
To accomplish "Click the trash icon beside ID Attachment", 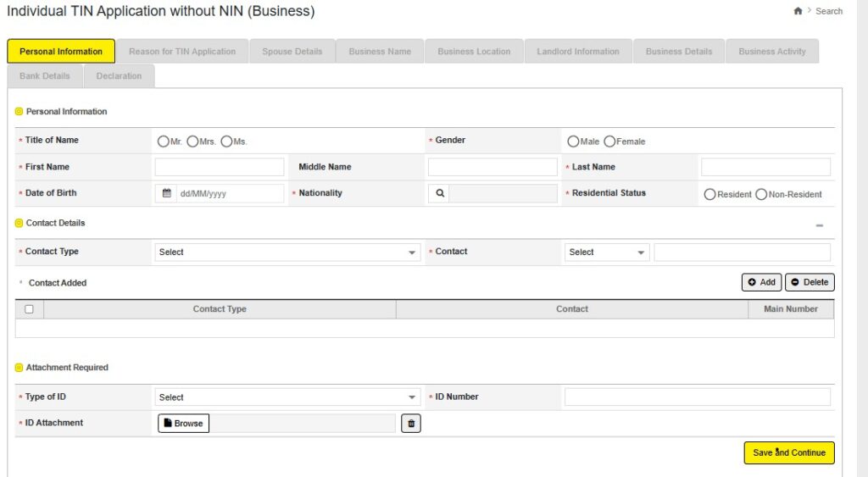I will (x=411, y=424).
